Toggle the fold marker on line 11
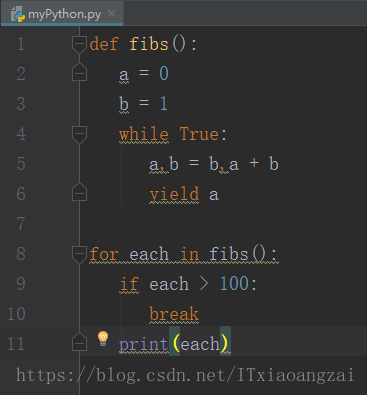This screenshot has width=367, height=395. pos(79,342)
